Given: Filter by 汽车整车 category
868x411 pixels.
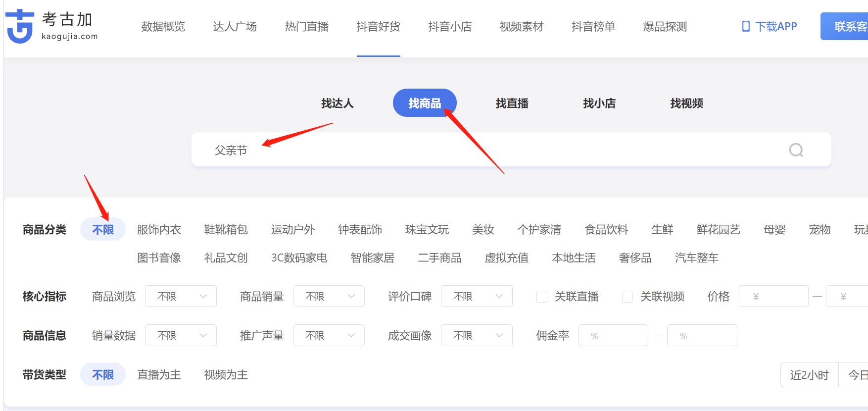Looking at the screenshot, I should coord(697,257).
